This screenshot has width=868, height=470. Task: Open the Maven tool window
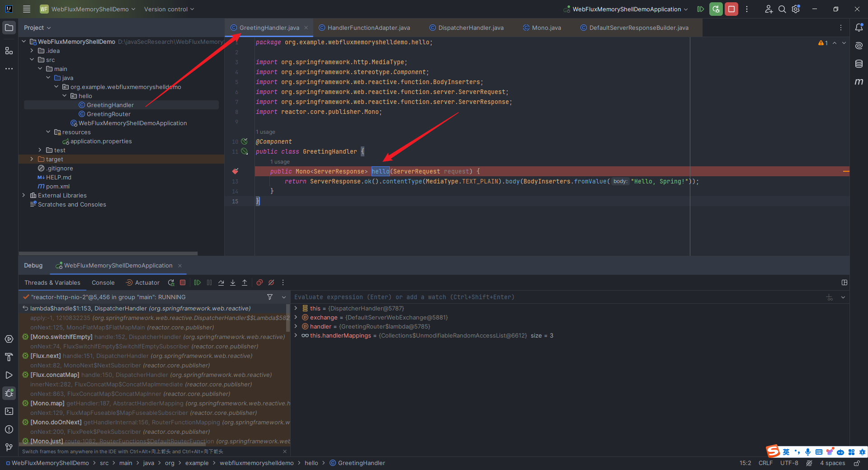859,82
